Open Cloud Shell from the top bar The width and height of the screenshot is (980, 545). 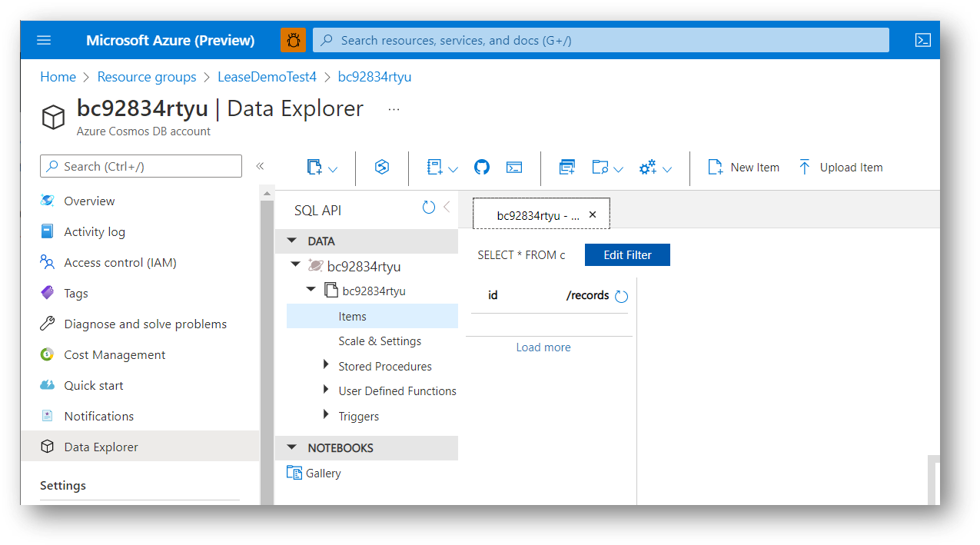coord(923,40)
